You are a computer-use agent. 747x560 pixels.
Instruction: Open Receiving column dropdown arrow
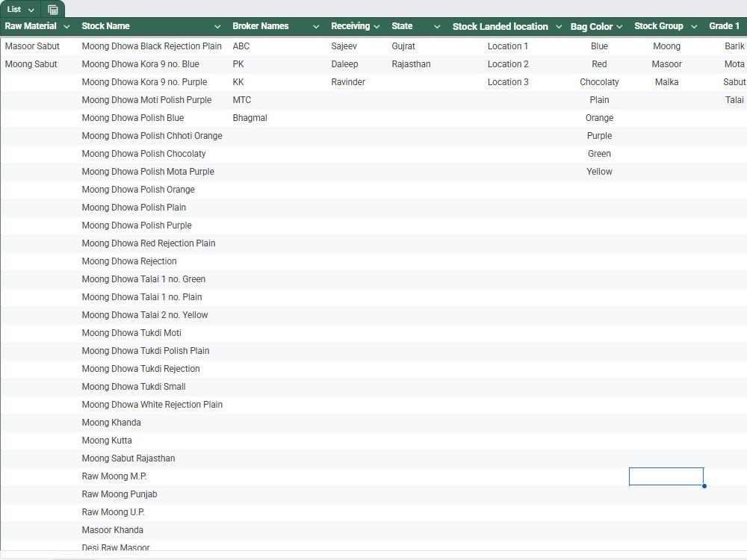pyautogui.click(x=376, y=27)
